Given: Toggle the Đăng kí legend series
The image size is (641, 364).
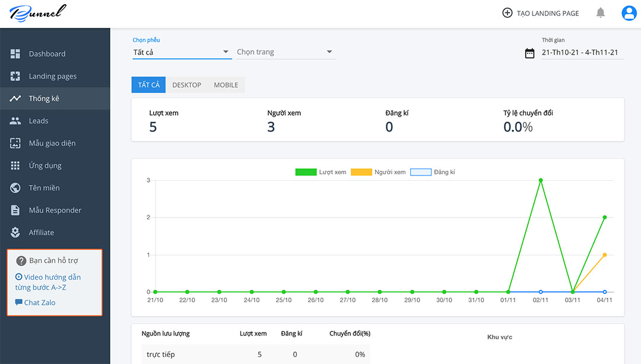Looking at the screenshot, I should (433, 172).
